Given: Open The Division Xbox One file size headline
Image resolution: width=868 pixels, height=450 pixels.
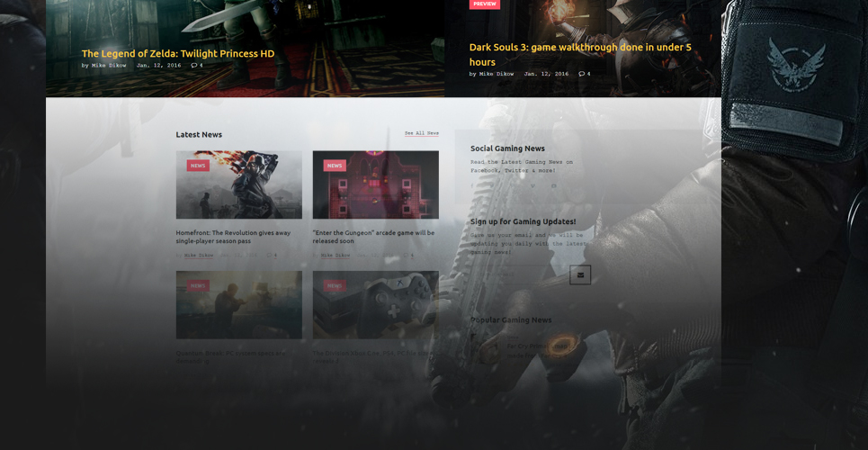Looking at the screenshot, I should tap(371, 357).
